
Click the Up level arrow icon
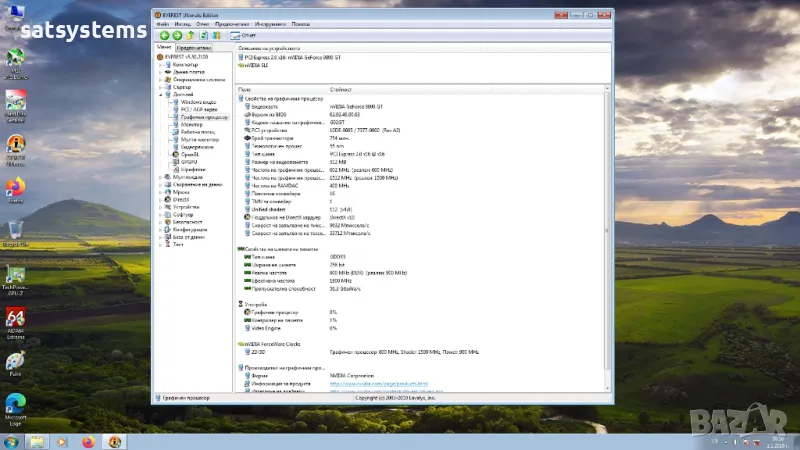(x=190, y=35)
